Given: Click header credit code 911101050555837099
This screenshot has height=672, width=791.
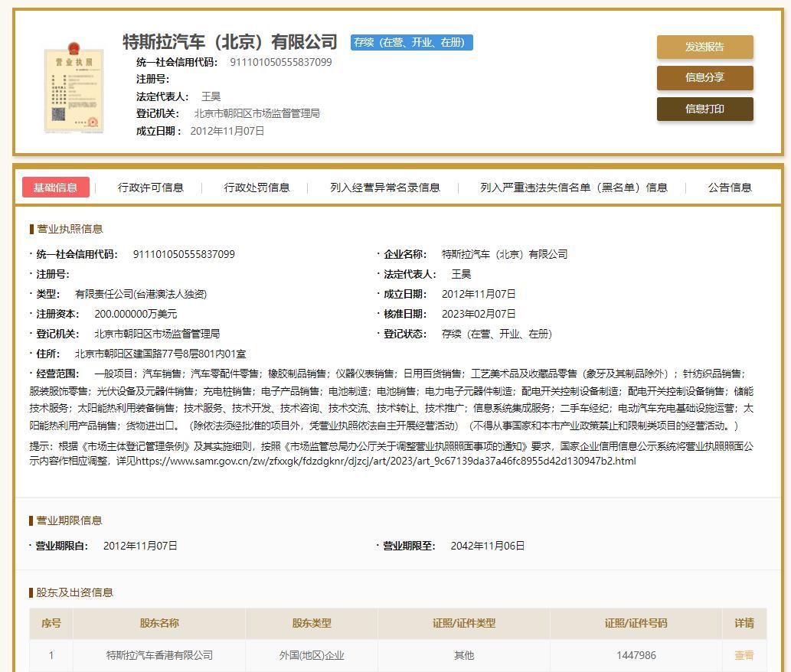Looking at the screenshot, I should pyautogui.click(x=281, y=62).
